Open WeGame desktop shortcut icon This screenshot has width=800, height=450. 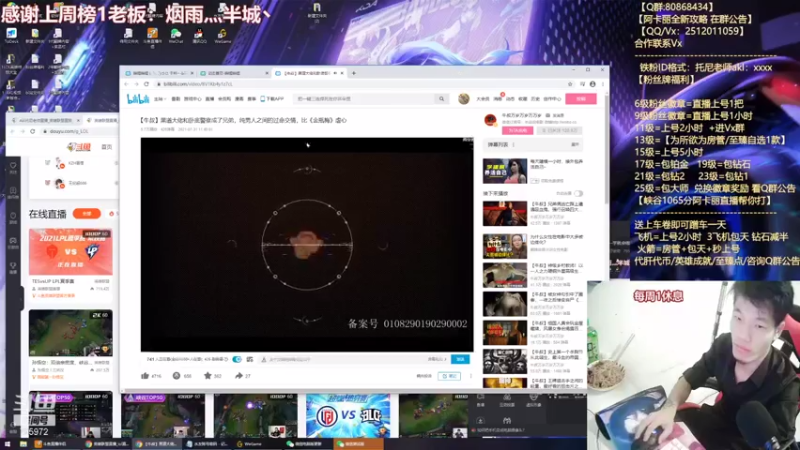tap(222, 34)
